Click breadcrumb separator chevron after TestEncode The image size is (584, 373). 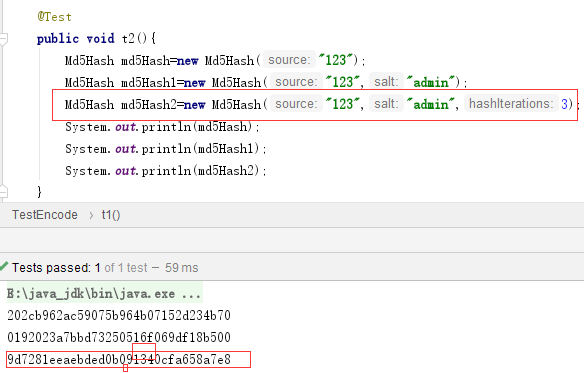[91, 215]
